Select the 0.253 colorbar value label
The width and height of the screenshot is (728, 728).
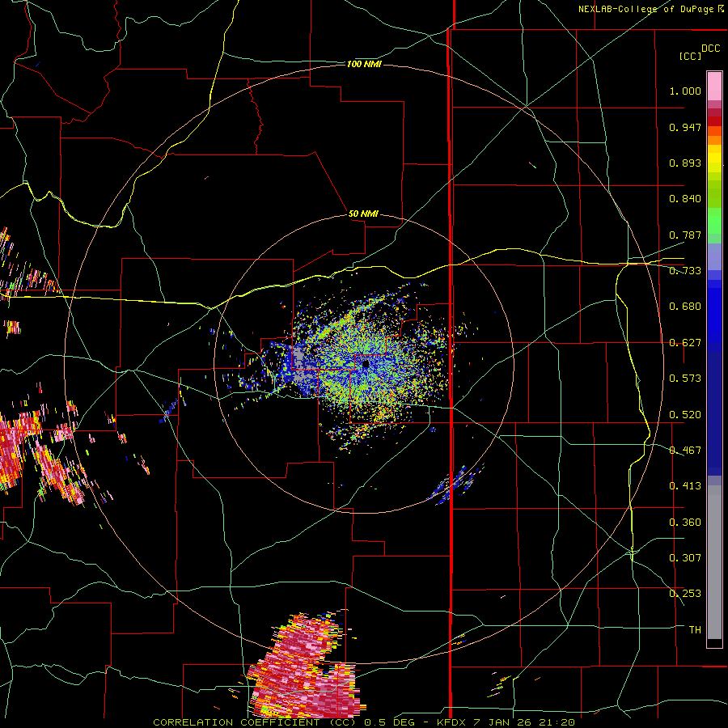click(x=685, y=594)
